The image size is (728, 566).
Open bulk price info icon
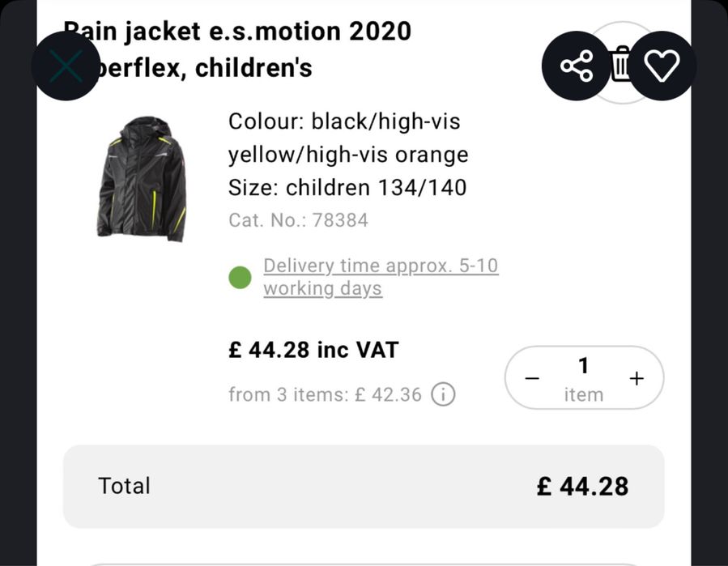443,395
